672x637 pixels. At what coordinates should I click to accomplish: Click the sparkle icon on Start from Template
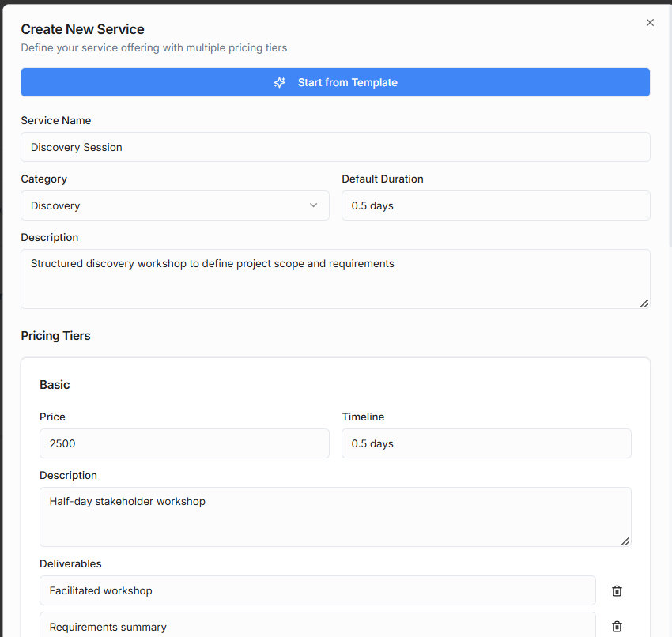(x=279, y=82)
